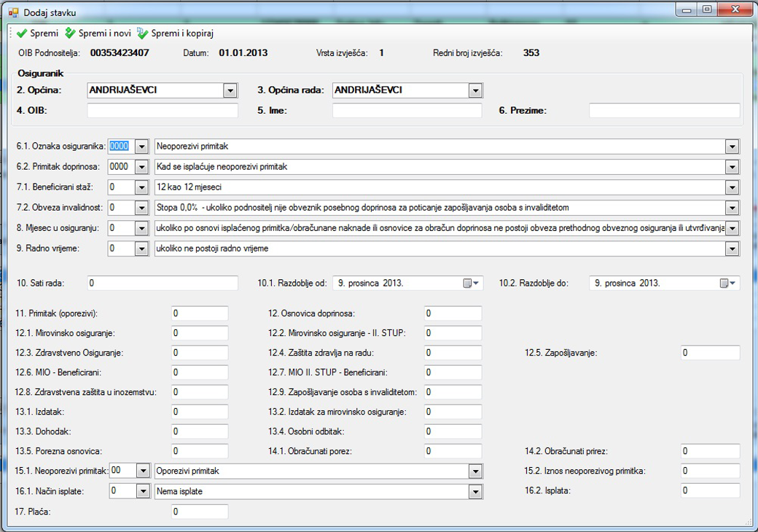Open calendar picker for Razdoblje do

click(727, 283)
